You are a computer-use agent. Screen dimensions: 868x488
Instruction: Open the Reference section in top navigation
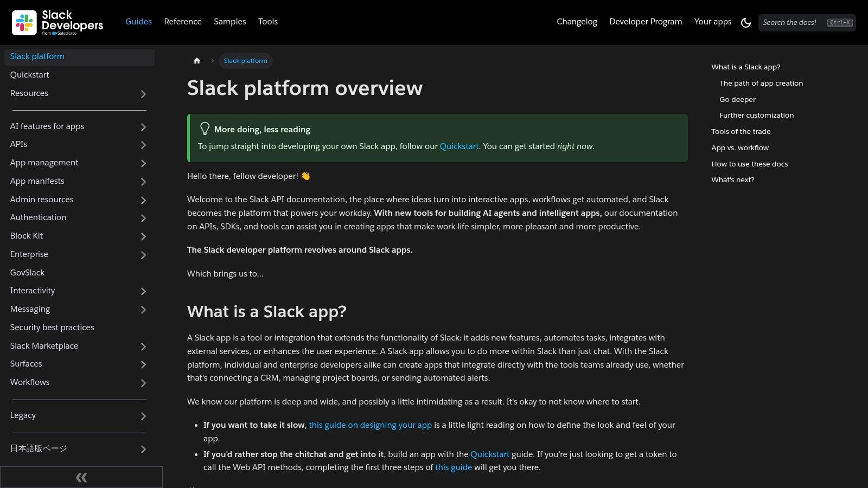coord(183,22)
